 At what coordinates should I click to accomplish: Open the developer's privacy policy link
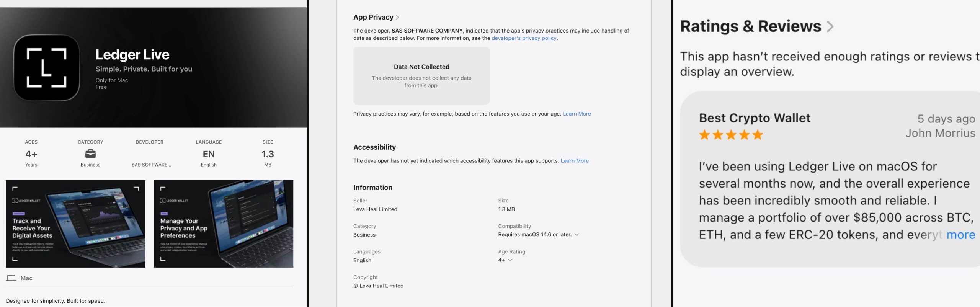[x=524, y=38]
